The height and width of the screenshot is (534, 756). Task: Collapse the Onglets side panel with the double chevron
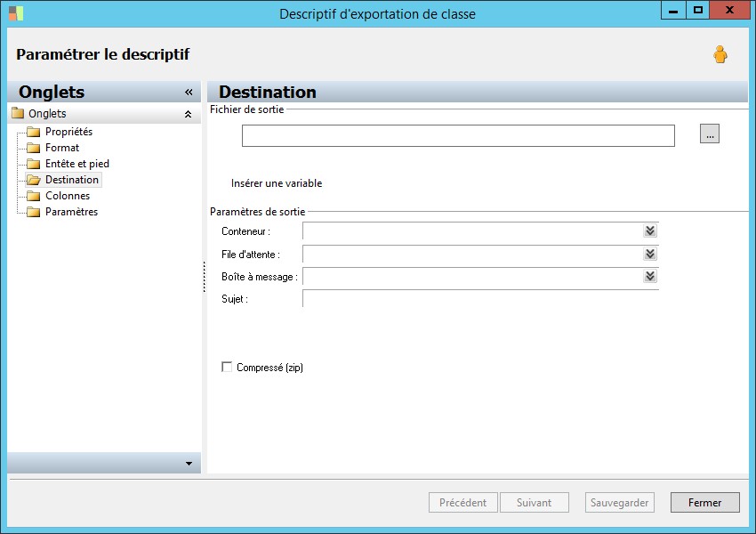pyautogui.click(x=189, y=92)
